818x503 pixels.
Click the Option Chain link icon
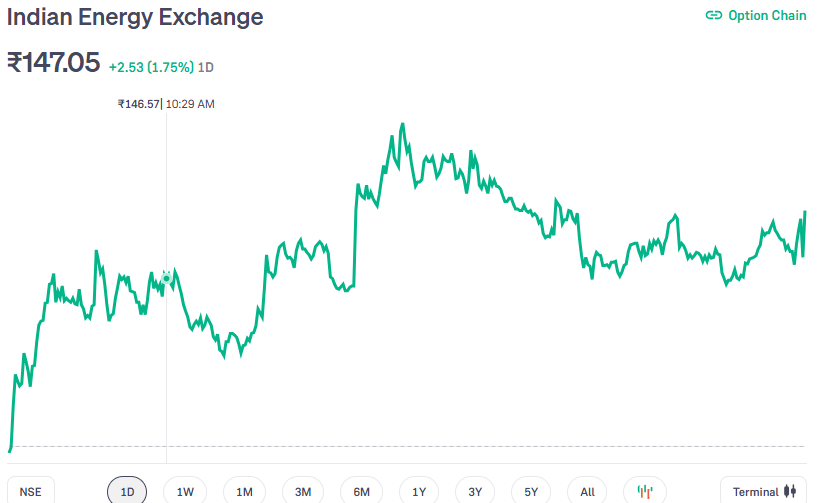713,15
